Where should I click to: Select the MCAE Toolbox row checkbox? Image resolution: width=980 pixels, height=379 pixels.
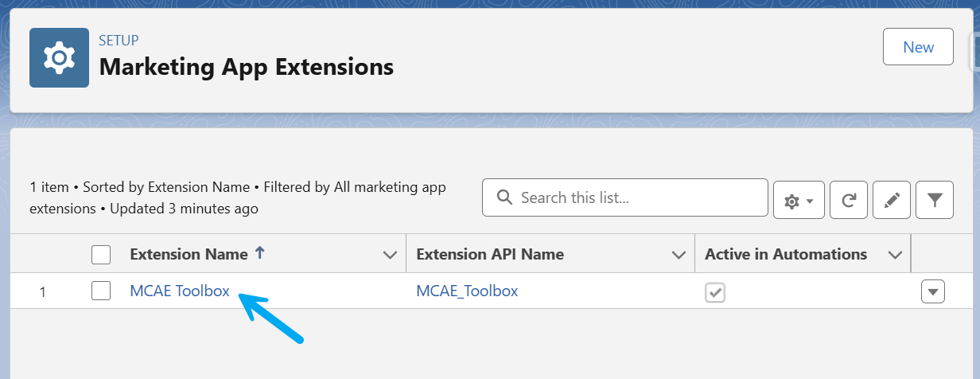[101, 291]
